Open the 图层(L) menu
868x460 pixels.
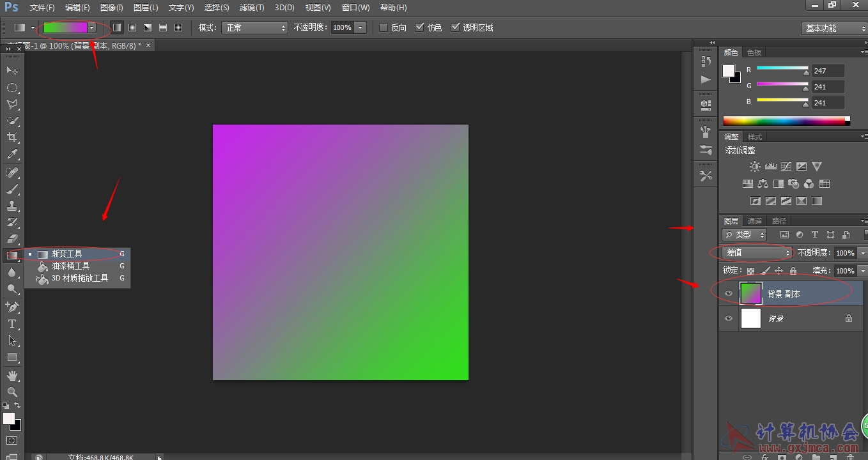click(146, 8)
